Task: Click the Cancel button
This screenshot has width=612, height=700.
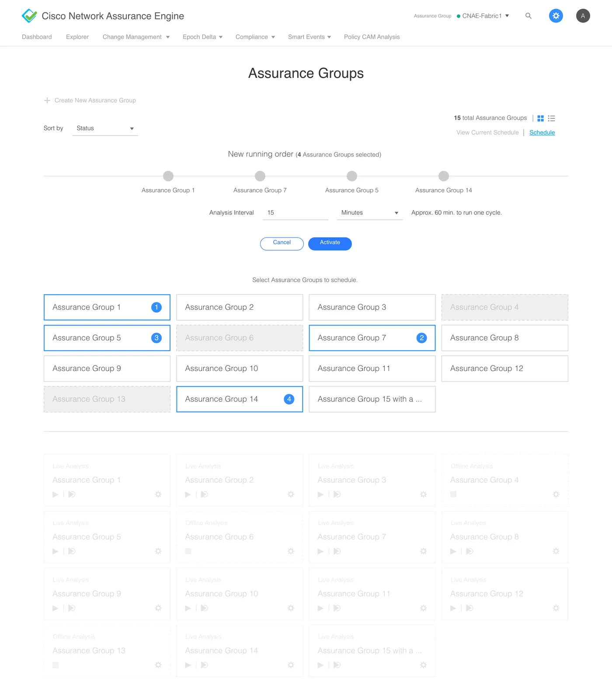Action: (282, 244)
